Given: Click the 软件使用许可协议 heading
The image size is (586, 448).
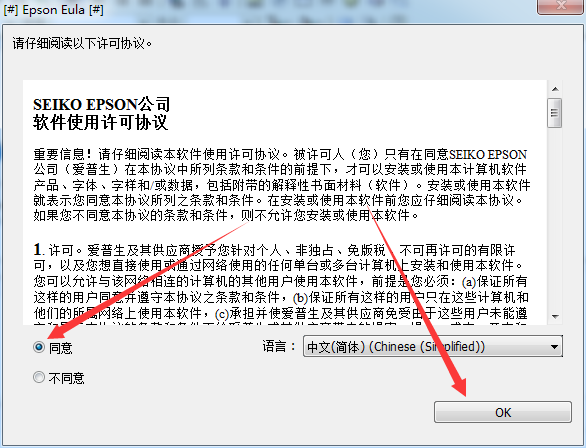Looking at the screenshot, I should (x=101, y=122).
